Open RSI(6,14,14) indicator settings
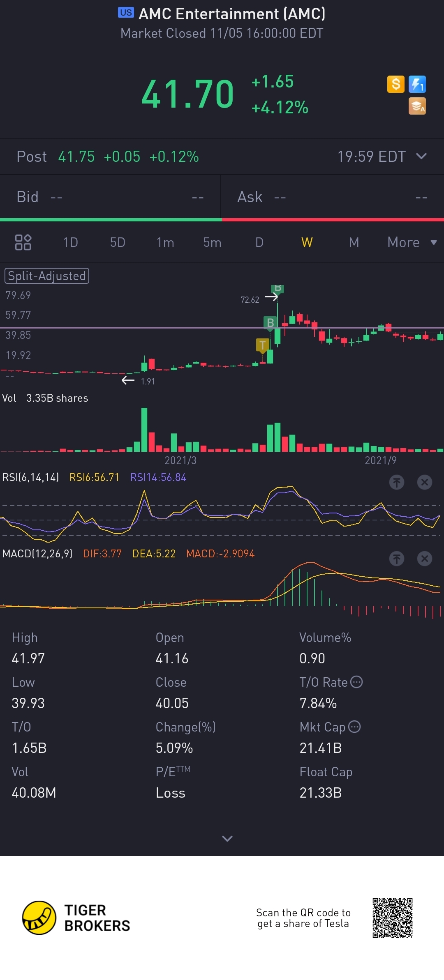 point(31,477)
